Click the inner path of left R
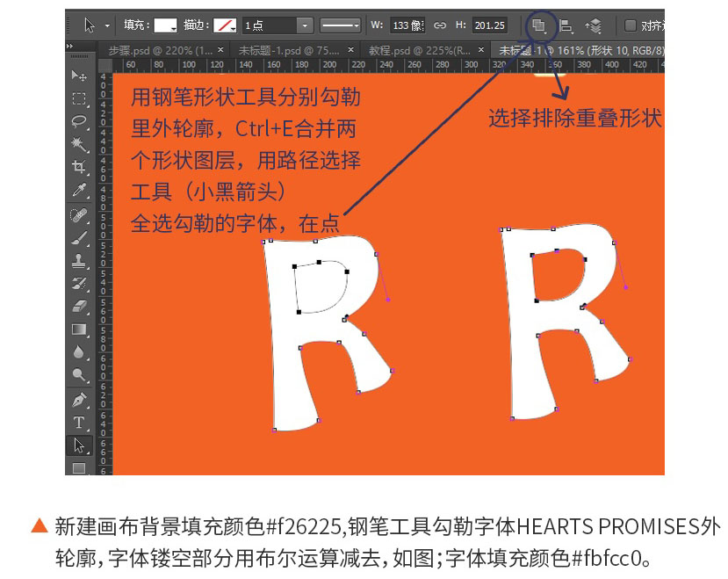Viewport: 728px width, 579px height. (321, 287)
